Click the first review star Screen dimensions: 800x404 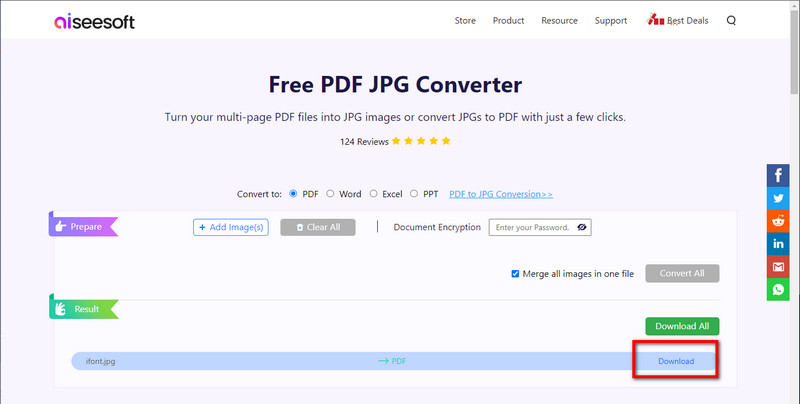click(396, 141)
